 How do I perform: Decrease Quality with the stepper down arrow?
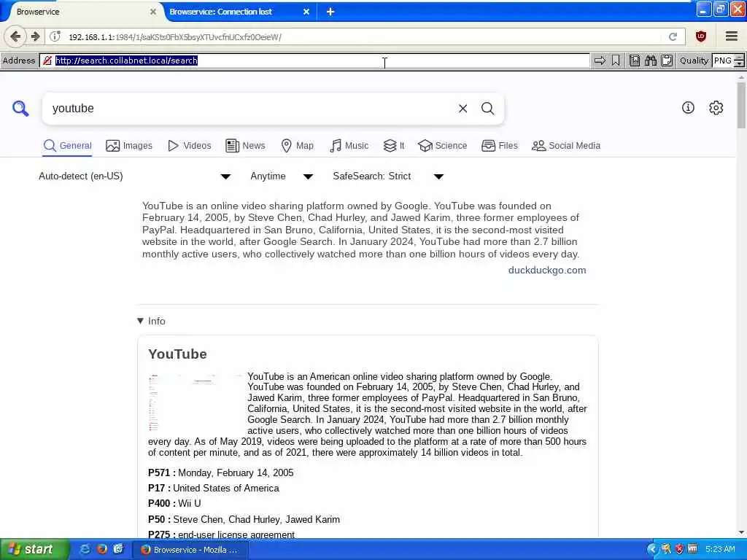(739, 64)
